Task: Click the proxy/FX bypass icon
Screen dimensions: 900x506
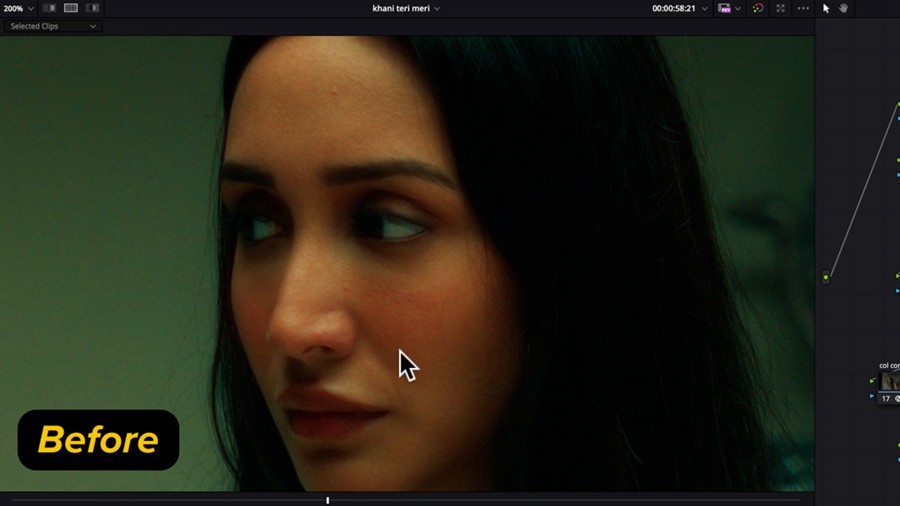Action: coord(724,8)
